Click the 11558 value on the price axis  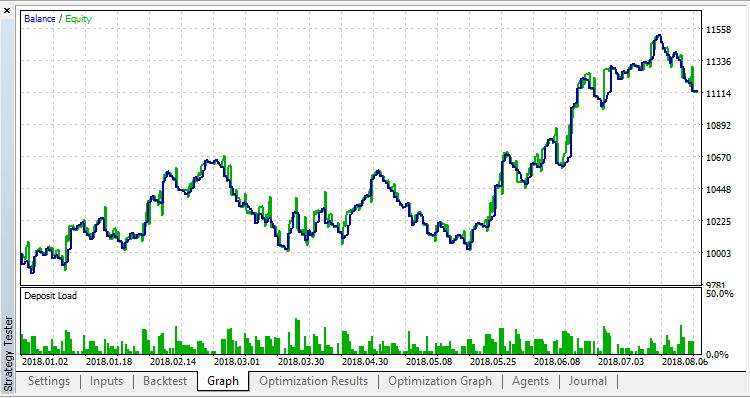click(x=718, y=30)
